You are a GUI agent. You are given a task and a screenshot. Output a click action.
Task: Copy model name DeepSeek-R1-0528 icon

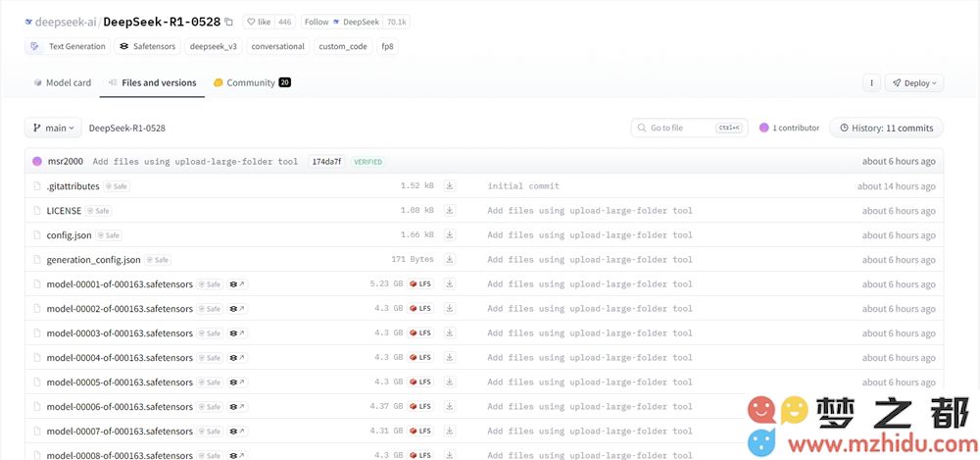[x=228, y=22]
